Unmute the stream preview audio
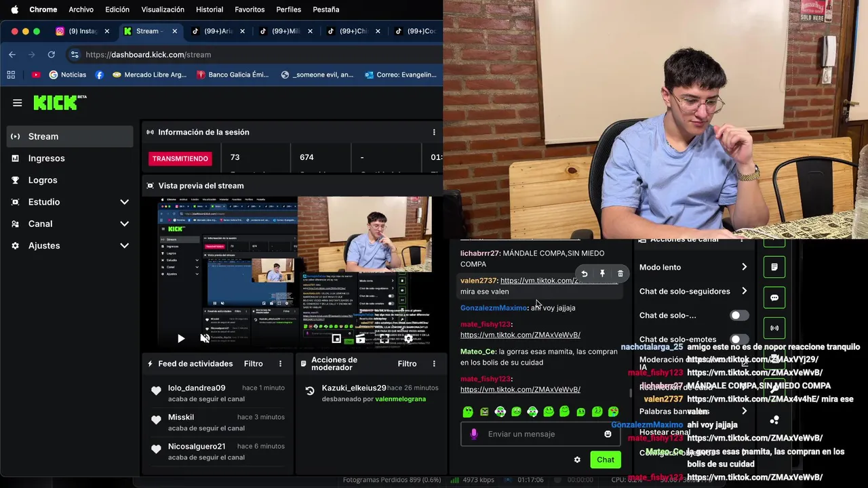Screen dimensions: 868x488 click(205, 338)
